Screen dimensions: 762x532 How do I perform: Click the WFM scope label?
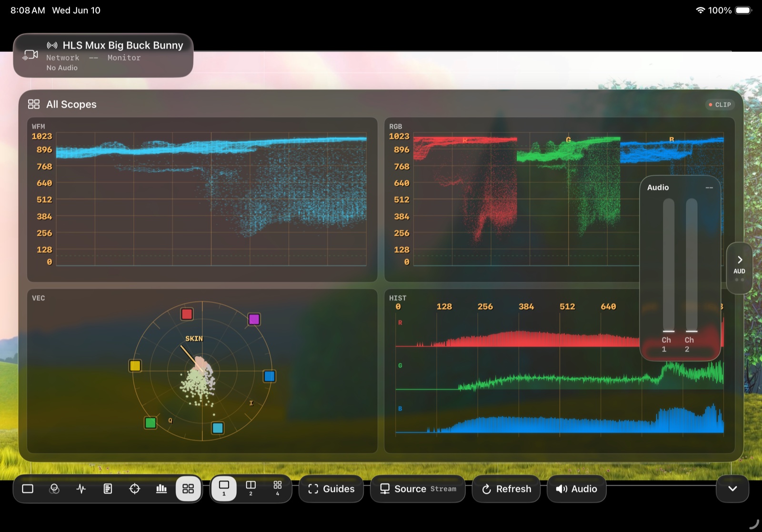coord(39,127)
